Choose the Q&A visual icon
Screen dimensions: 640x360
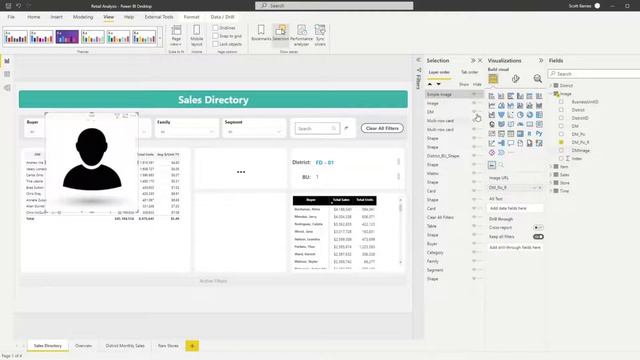point(511,143)
